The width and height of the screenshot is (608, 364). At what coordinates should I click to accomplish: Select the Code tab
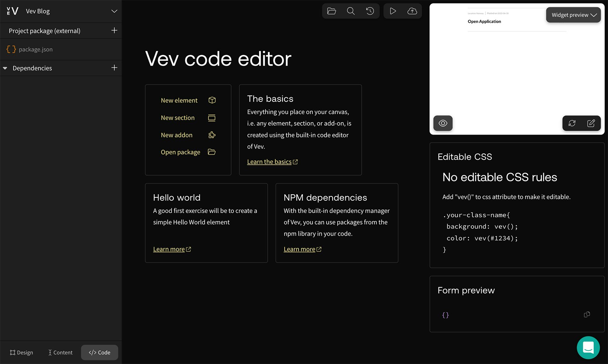click(x=99, y=353)
